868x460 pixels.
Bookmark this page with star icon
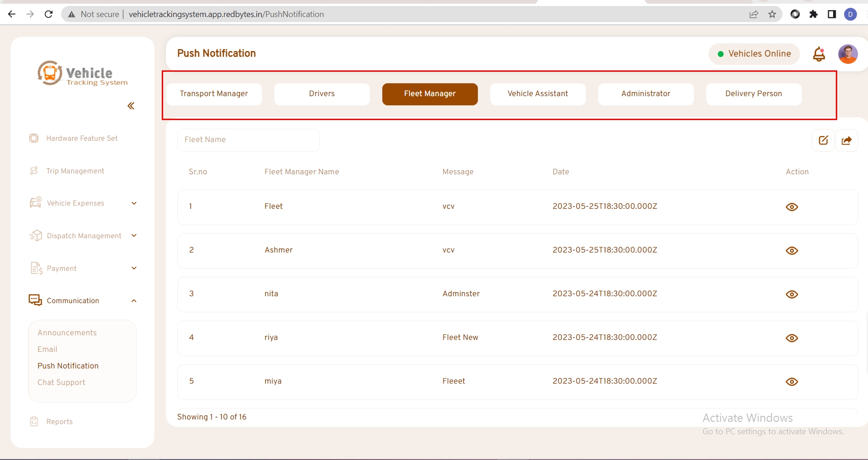pyautogui.click(x=772, y=14)
